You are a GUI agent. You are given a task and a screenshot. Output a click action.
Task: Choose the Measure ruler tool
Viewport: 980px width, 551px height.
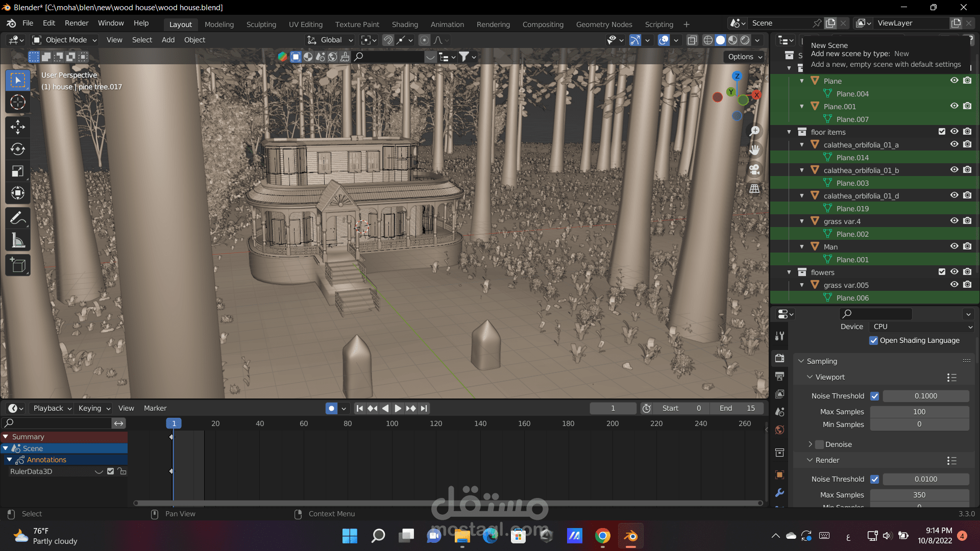(18, 240)
